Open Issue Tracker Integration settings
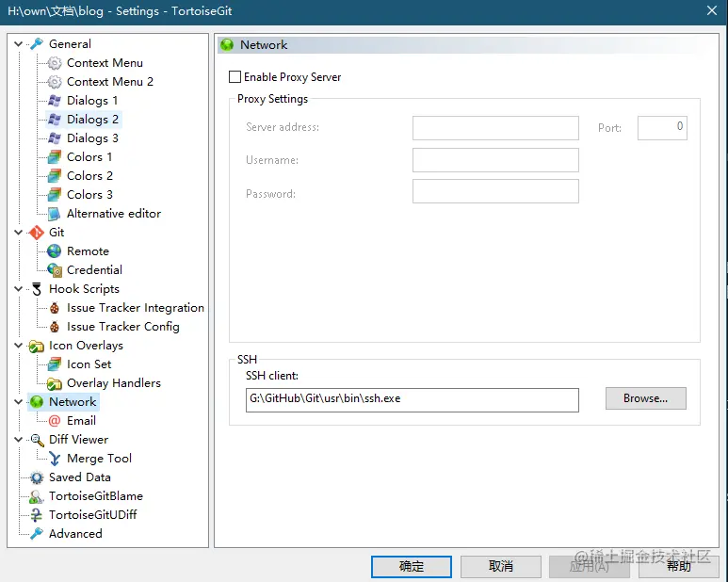 135,308
